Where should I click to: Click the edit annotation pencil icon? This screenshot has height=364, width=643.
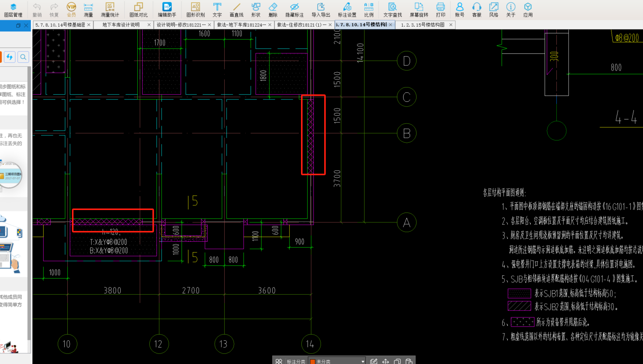[x=373, y=361]
